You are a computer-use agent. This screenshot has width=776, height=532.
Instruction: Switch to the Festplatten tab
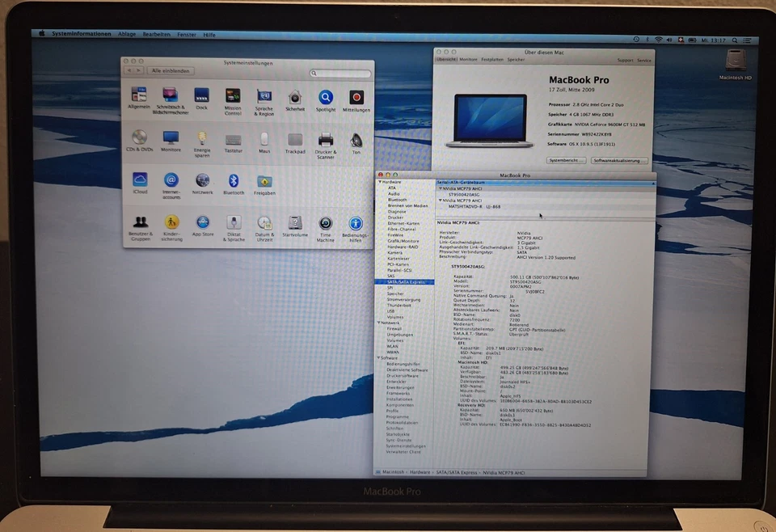coord(491,59)
